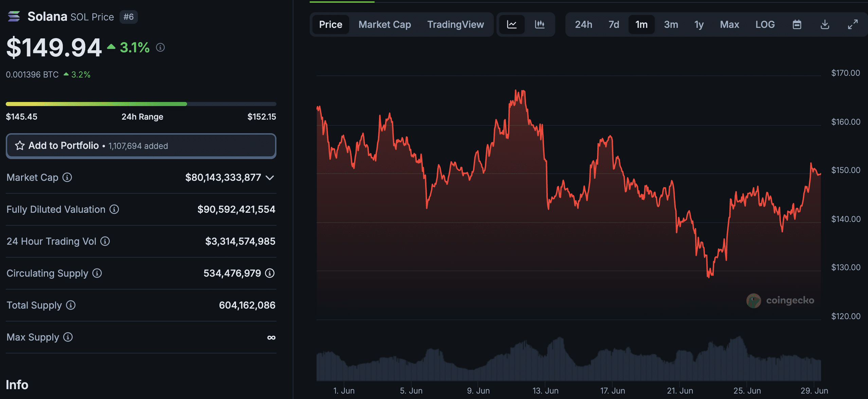Set chart range to Max
This screenshot has width=868, height=399.
(729, 24)
